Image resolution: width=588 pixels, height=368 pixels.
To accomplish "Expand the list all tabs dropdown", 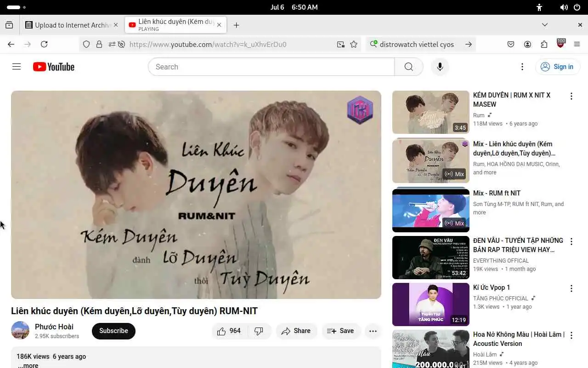I will 545,25.
